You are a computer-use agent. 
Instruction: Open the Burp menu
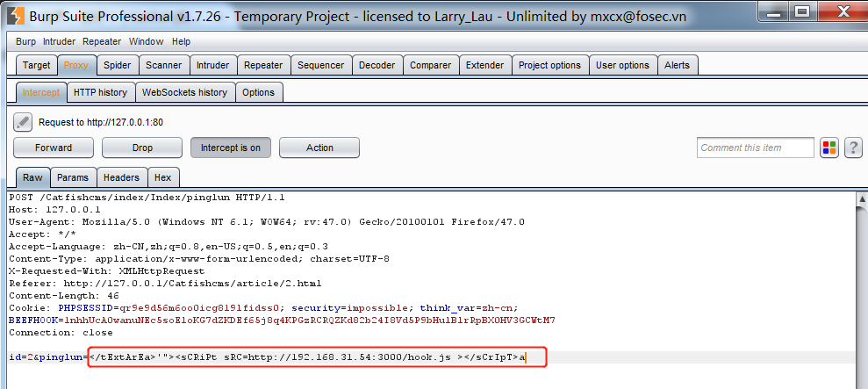click(25, 41)
